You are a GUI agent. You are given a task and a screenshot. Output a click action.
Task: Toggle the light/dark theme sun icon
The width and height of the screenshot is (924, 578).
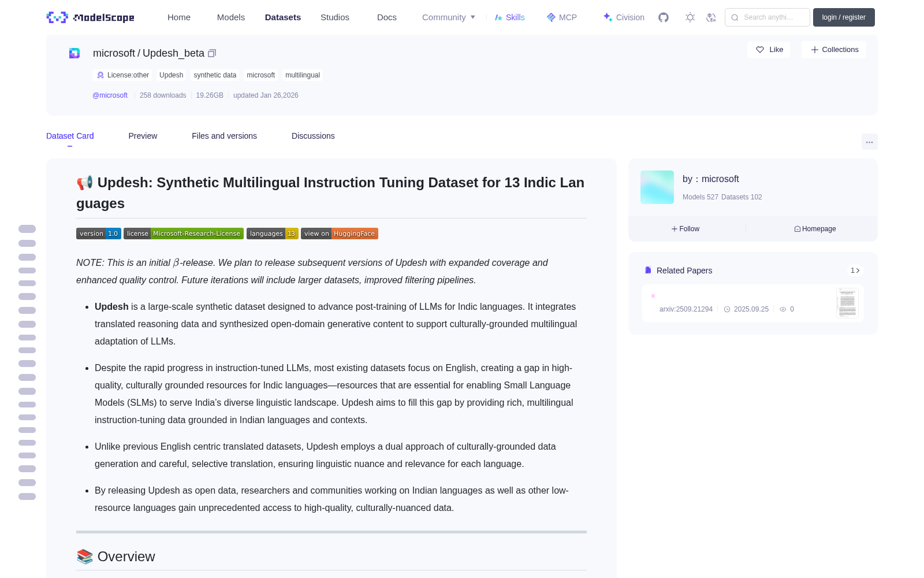pos(690,17)
